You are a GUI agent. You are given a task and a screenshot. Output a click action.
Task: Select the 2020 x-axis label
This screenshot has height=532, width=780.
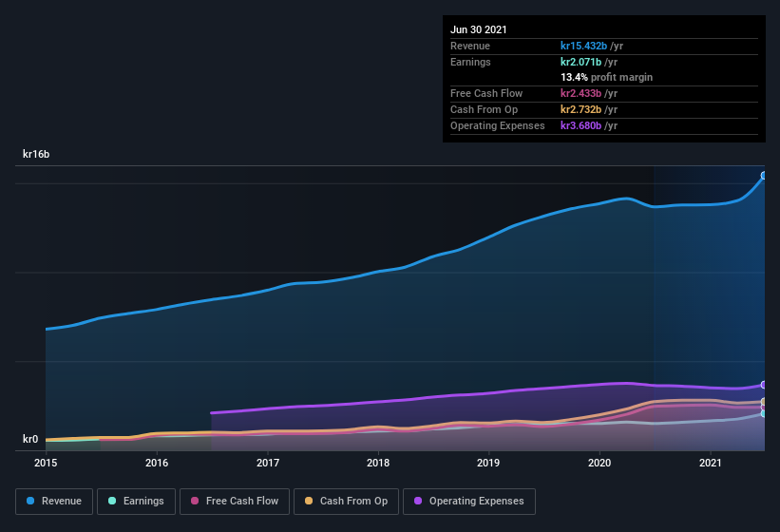coord(599,463)
